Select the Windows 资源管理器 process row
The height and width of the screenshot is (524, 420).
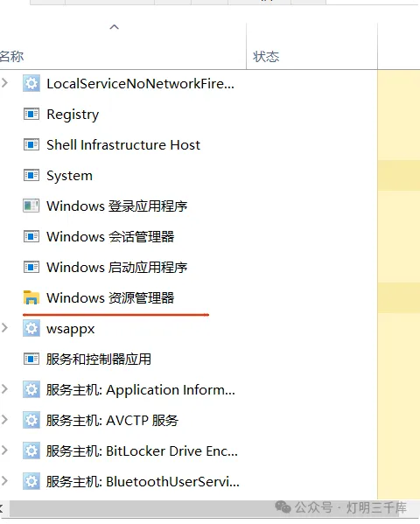click(189, 297)
